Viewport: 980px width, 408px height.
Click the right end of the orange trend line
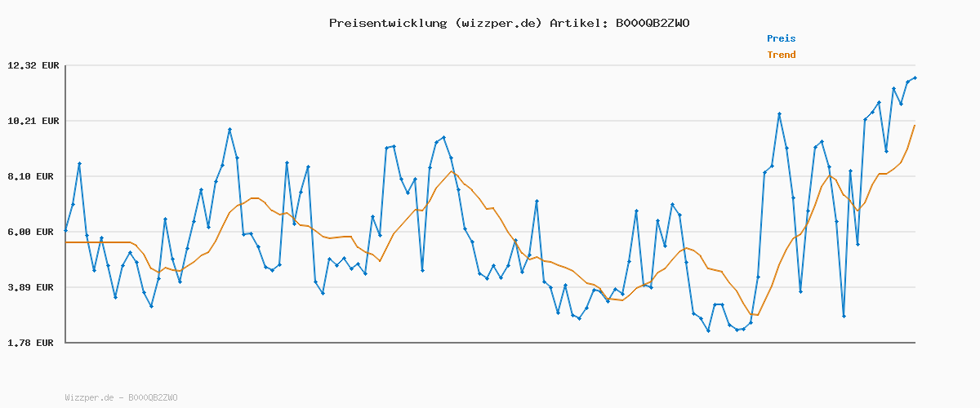(x=915, y=126)
